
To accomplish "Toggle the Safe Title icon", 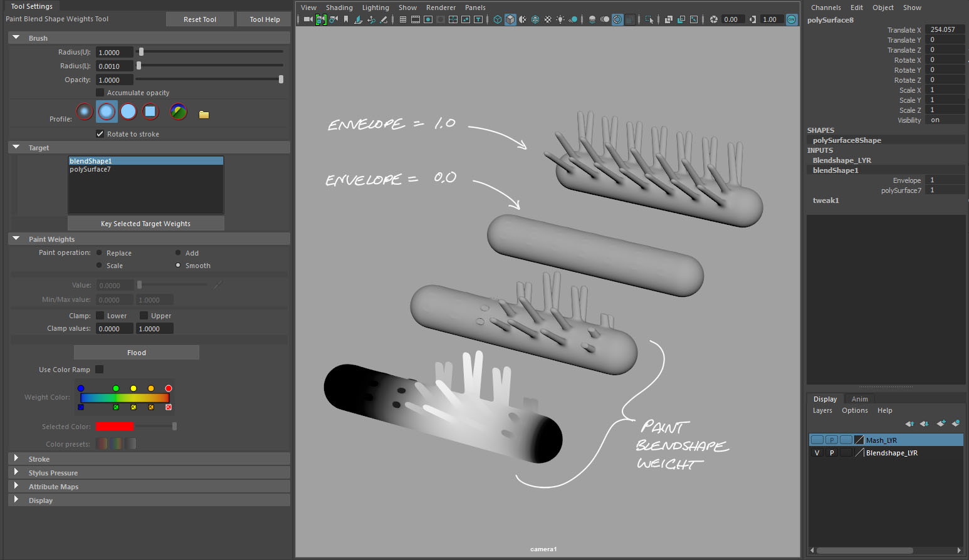I will pyautogui.click(x=478, y=19).
